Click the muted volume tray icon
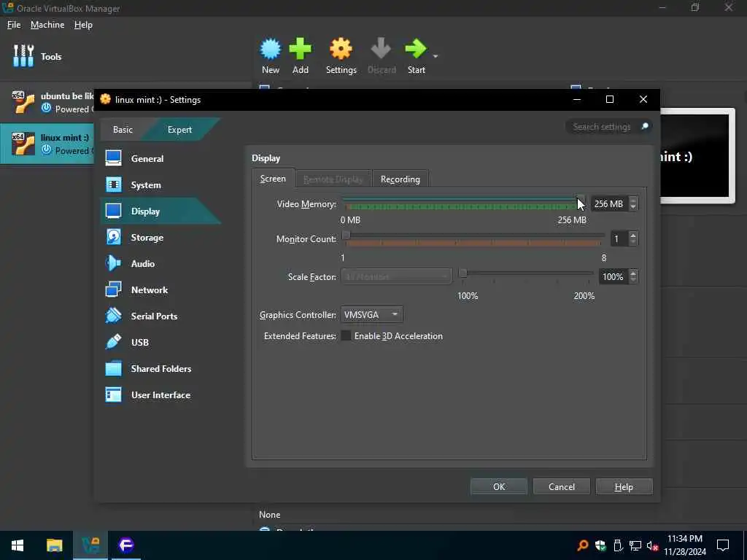This screenshot has width=747, height=560. point(653,545)
